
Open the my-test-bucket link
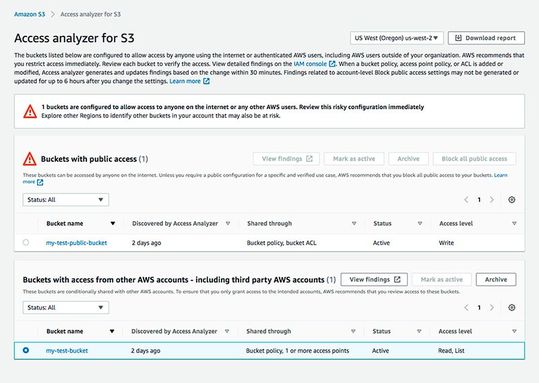click(67, 351)
